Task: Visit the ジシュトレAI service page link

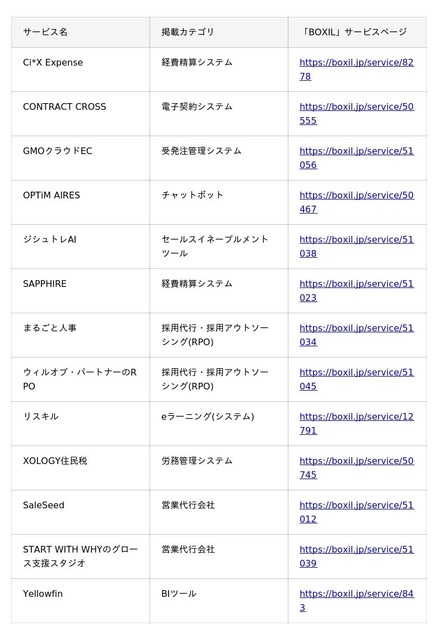Action: (356, 247)
